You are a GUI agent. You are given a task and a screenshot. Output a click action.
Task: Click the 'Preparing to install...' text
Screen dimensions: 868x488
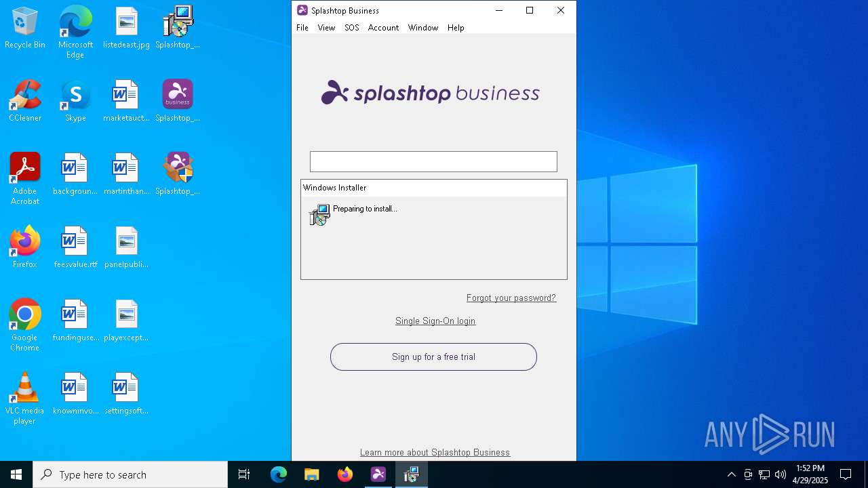coord(365,209)
